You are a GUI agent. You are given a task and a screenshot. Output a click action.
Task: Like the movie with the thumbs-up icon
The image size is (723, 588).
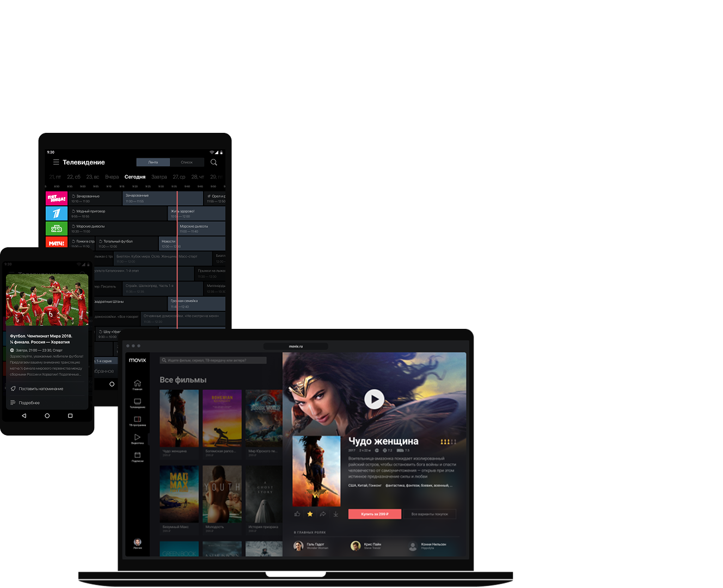[x=297, y=514]
